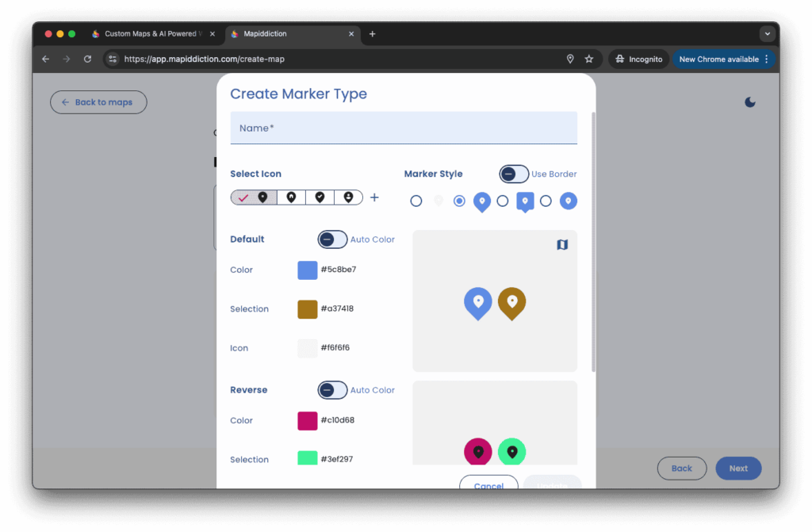
Task: Click the plus icon to add icon
Action: click(375, 197)
